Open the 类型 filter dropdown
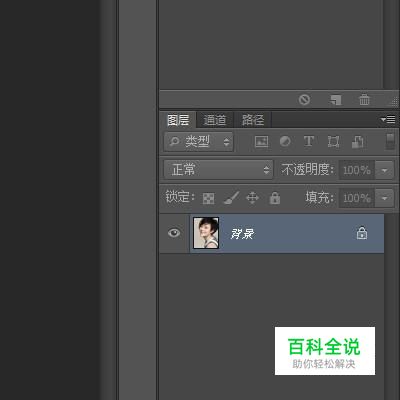400x400 pixels. [x=199, y=142]
